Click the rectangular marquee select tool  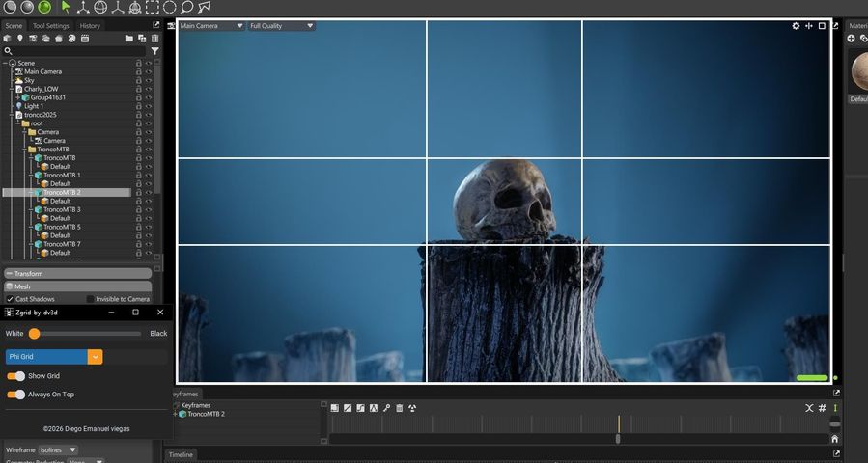[153, 7]
